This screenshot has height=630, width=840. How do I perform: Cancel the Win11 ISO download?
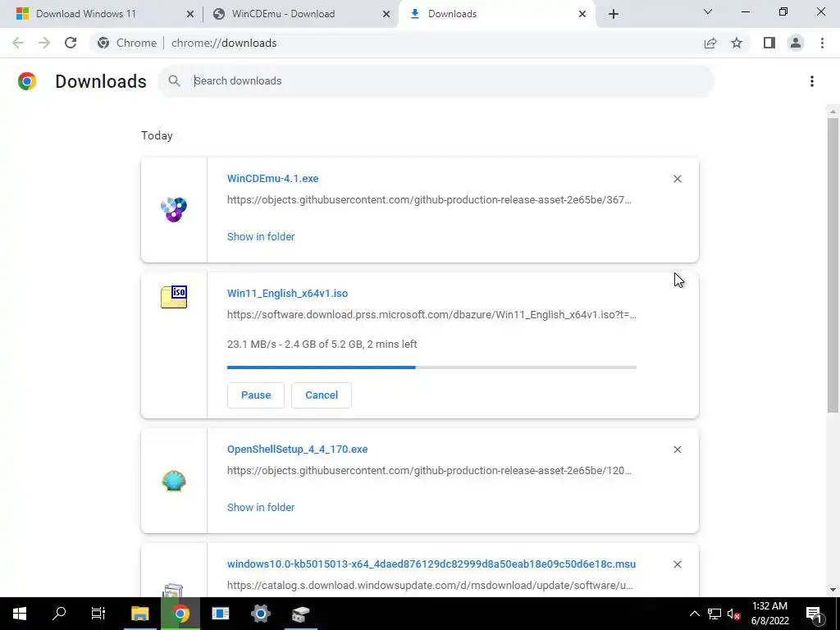[322, 395]
